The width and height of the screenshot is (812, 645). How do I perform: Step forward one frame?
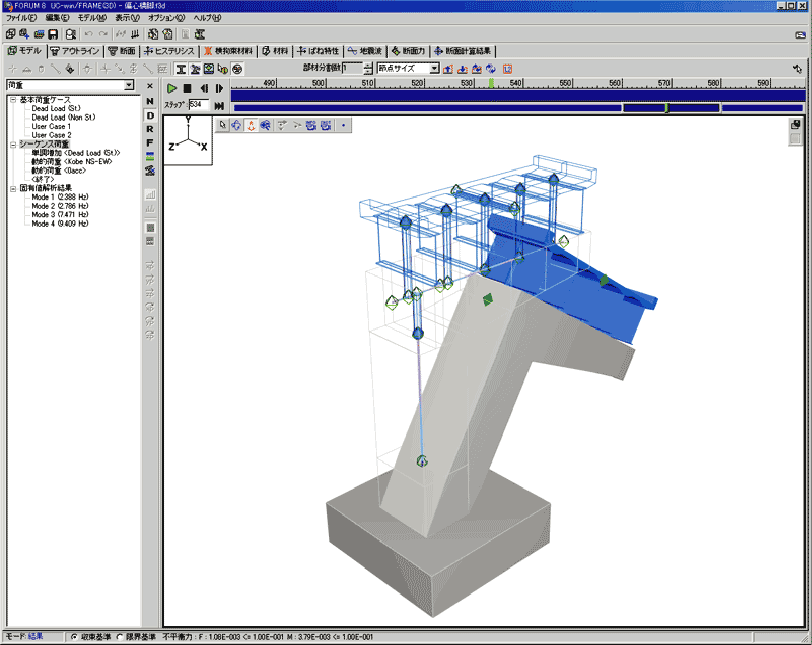pyautogui.click(x=219, y=88)
